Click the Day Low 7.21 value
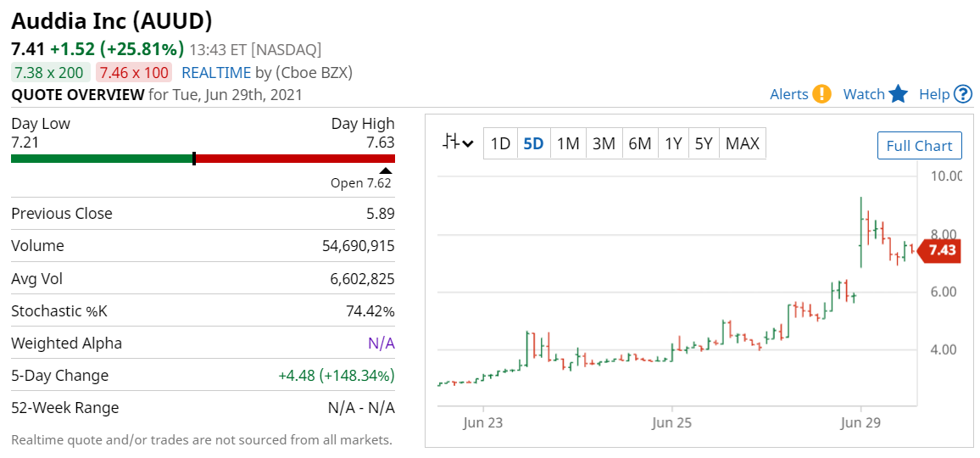The height and width of the screenshot is (458, 980). click(x=25, y=142)
